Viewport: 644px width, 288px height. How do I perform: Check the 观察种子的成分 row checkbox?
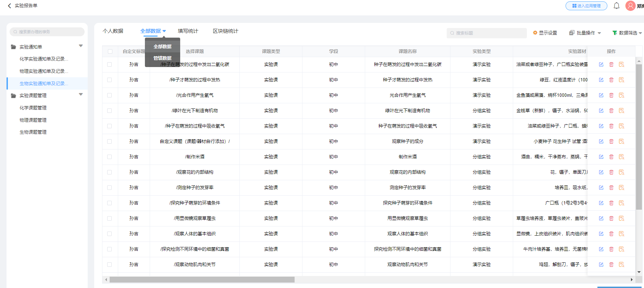tap(110, 141)
